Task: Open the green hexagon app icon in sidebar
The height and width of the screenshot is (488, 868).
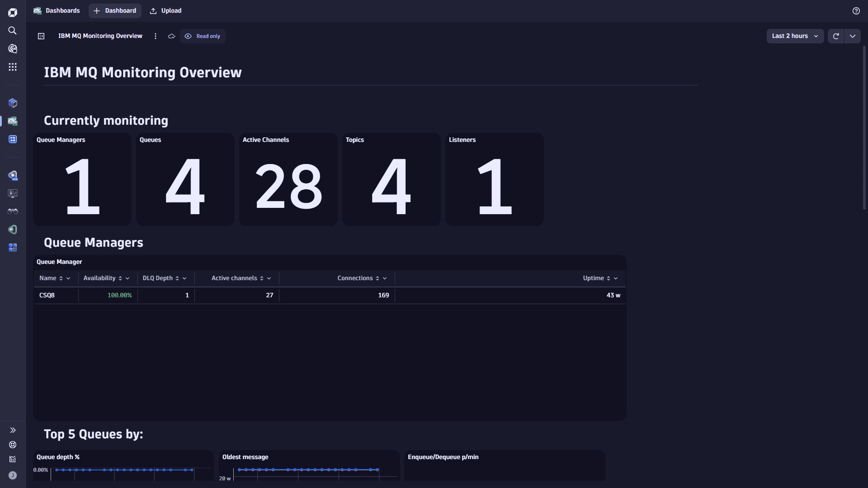Action: (x=13, y=230)
